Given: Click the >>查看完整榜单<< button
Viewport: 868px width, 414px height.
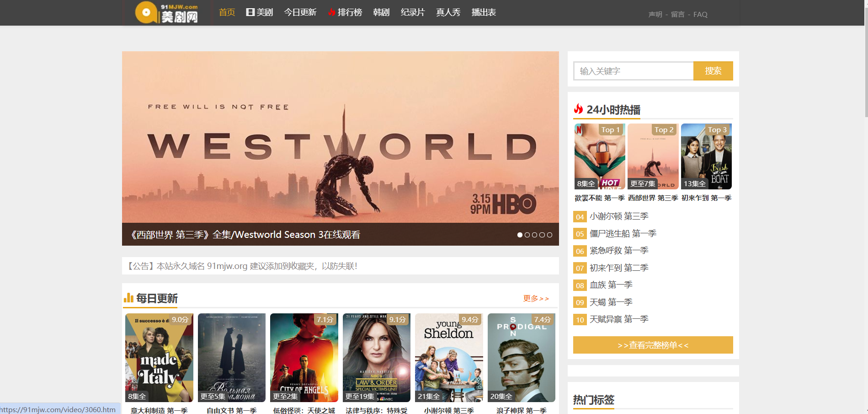Looking at the screenshot, I should (653, 345).
